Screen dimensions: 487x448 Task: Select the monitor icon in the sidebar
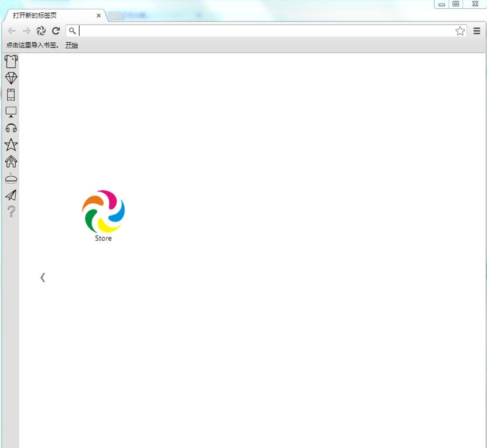coord(11,111)
